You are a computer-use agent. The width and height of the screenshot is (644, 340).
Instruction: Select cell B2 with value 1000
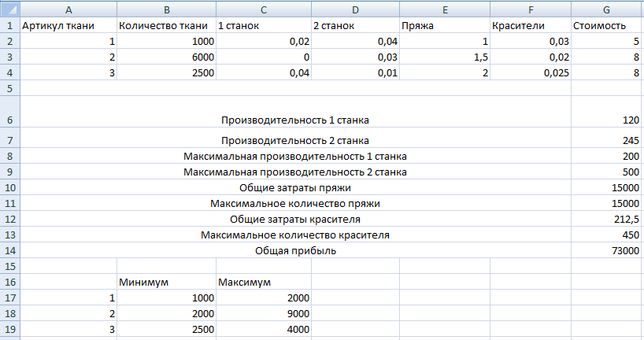pyautogui.click(x=167, y=42)
